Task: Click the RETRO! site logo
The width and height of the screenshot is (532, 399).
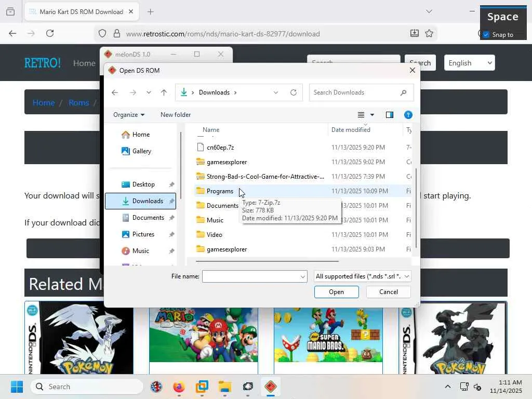Action: (43, 63)
